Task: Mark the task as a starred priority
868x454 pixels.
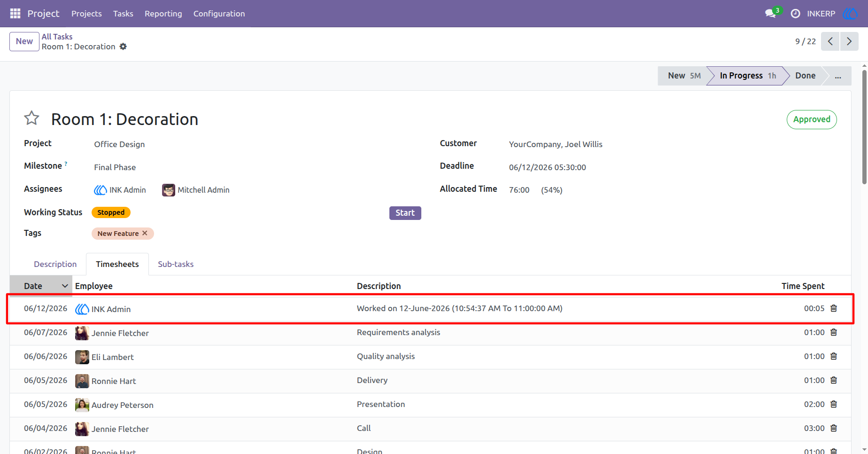Action: (x=31, y=118)
